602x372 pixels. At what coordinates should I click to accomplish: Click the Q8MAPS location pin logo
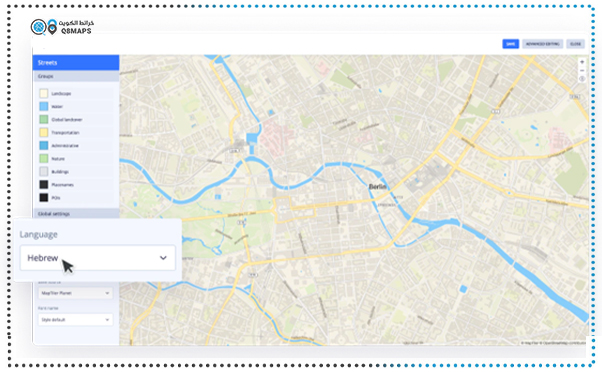[x=52, y=27]
